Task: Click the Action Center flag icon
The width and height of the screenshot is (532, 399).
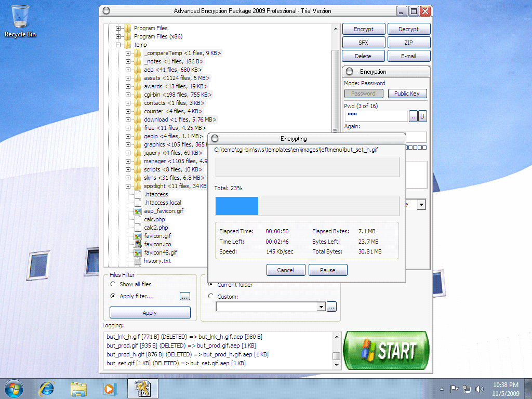Action: [454, 389]
